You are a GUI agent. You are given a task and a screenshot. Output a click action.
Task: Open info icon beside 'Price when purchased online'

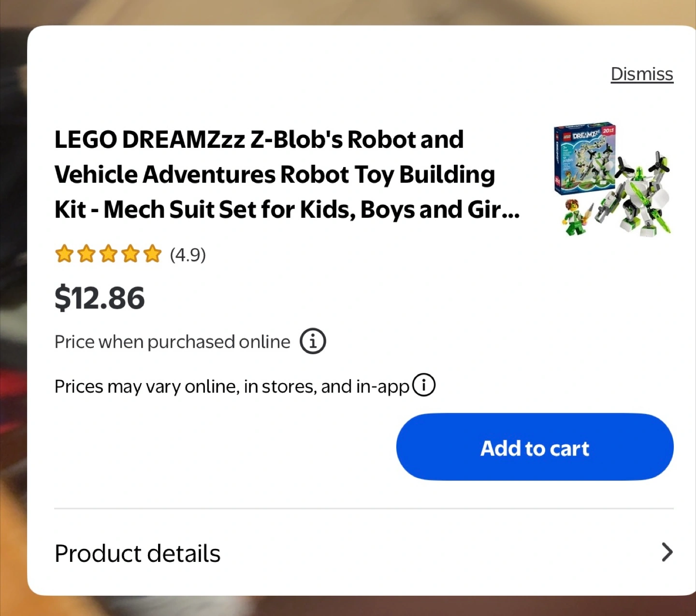click(x=313, y=342)
